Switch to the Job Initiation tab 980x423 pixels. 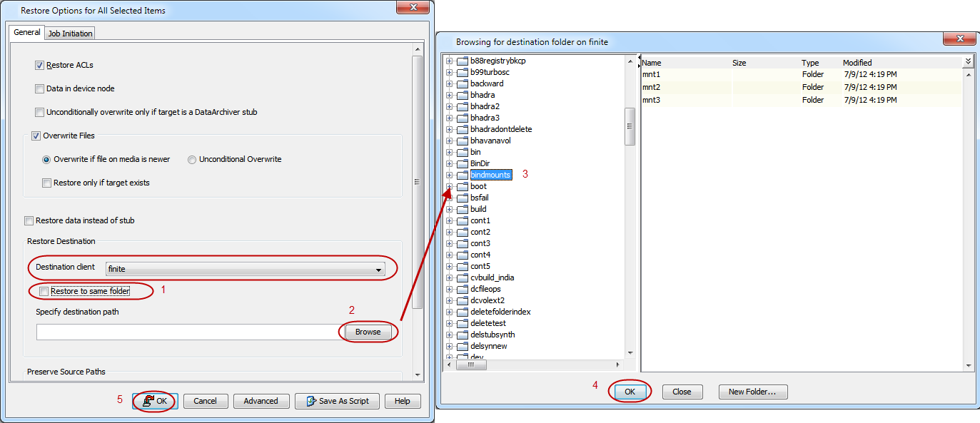pyautogui.click(x=69, y=32)
